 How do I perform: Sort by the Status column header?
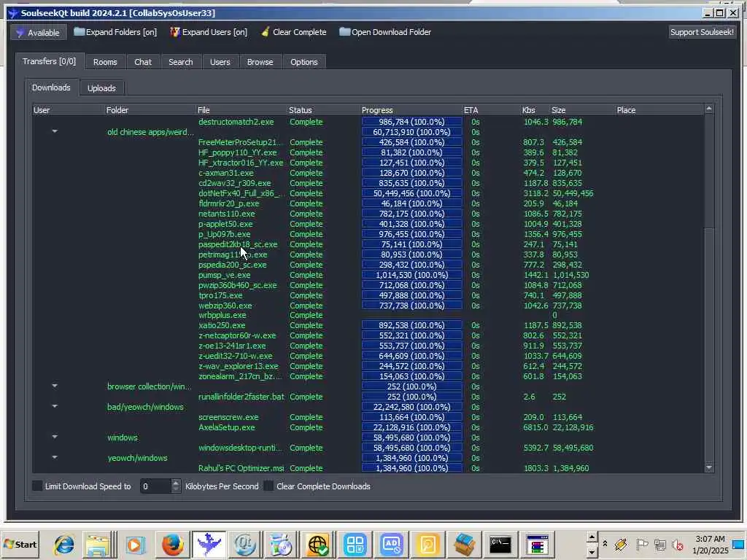(x=324, y=110)
